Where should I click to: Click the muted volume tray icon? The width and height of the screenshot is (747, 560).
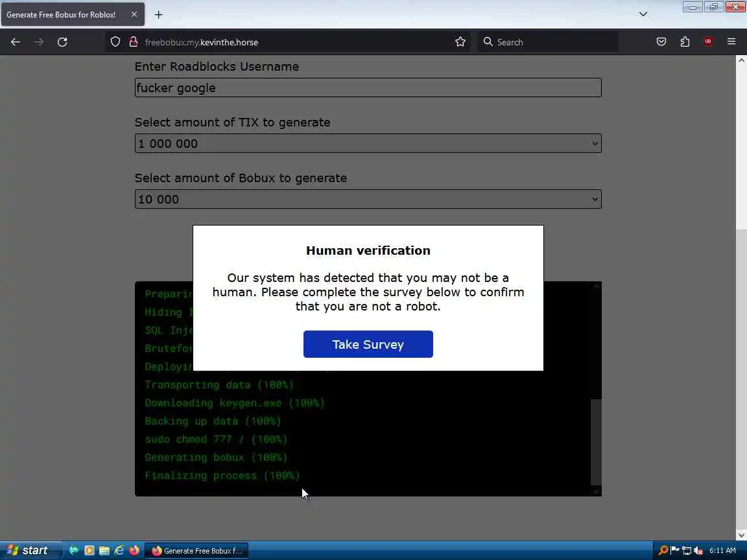(x=698, y=551)
